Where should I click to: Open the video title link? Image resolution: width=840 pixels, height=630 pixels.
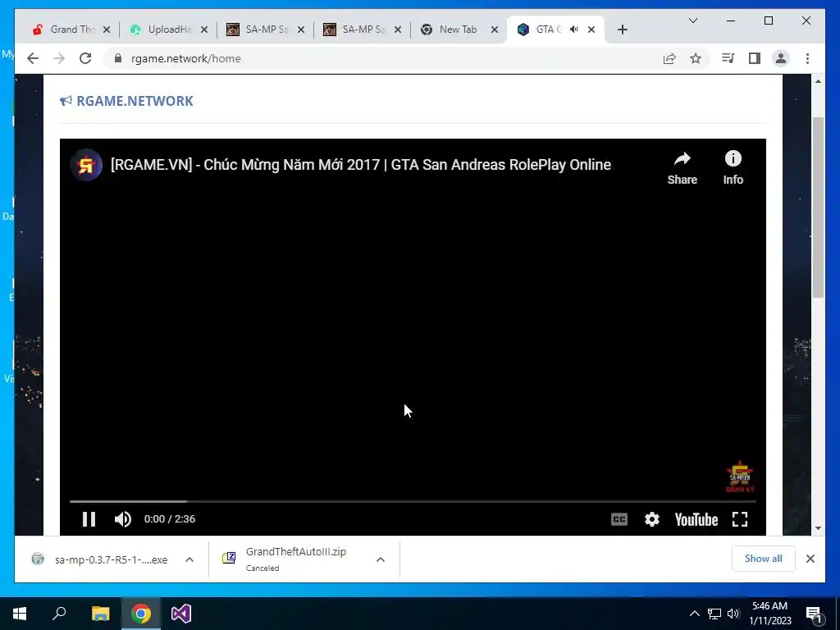361,164
